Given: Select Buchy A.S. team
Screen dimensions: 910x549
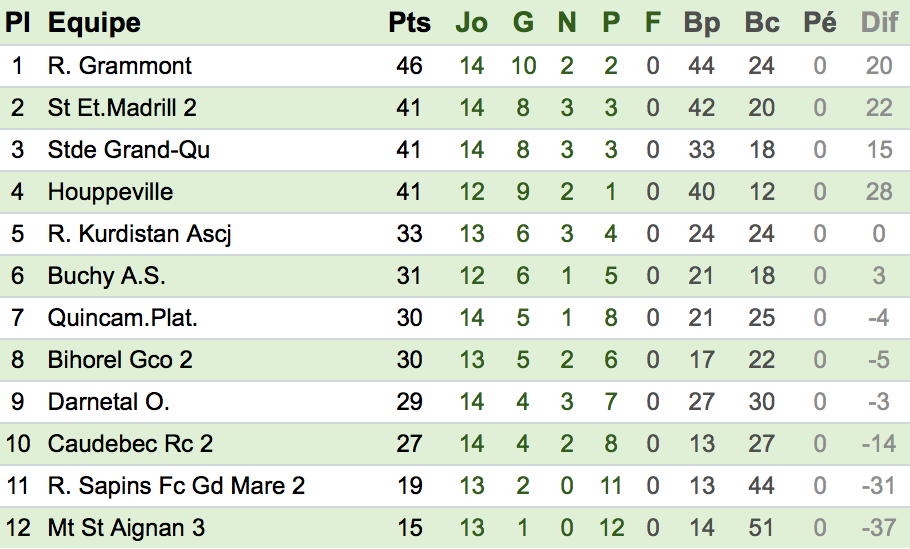Looking at the screenshot, I should (x=106, y=276).
